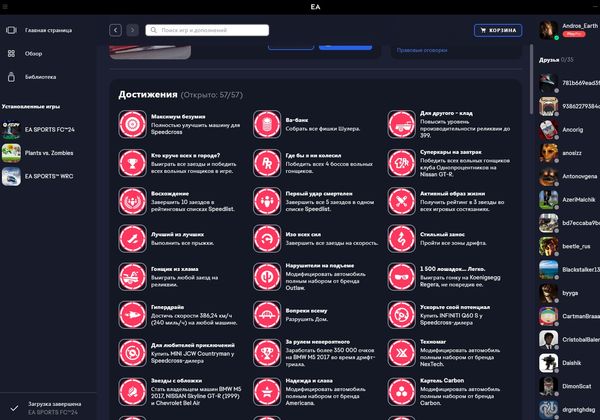Click the Техномаг achievement icon

click(401, 353)
